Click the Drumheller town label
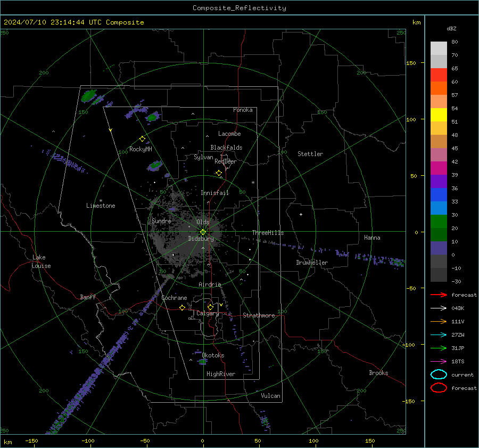Image resolution: width=479 pixels, height=448 pixels. click(x=312, y=263)
